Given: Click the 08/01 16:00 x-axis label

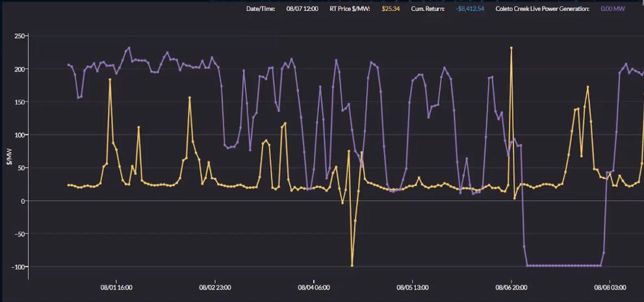Looking at the screenshot, I should coord(116,288).
